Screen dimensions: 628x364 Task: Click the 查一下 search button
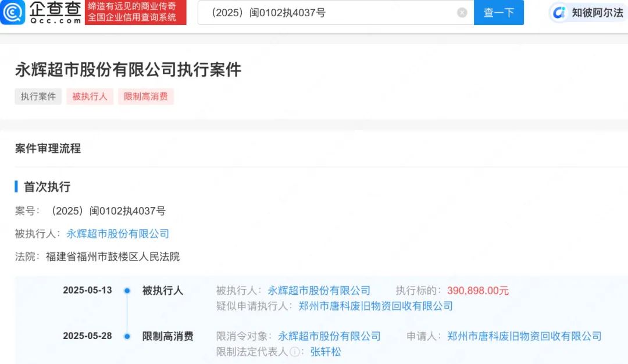[499, 12]
